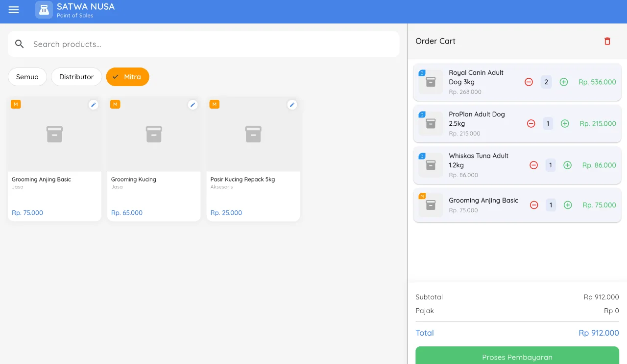Click the Whiskas cart item thumbnail
The width and height of the screenshot is (627, 364).
tap(431, 165)
